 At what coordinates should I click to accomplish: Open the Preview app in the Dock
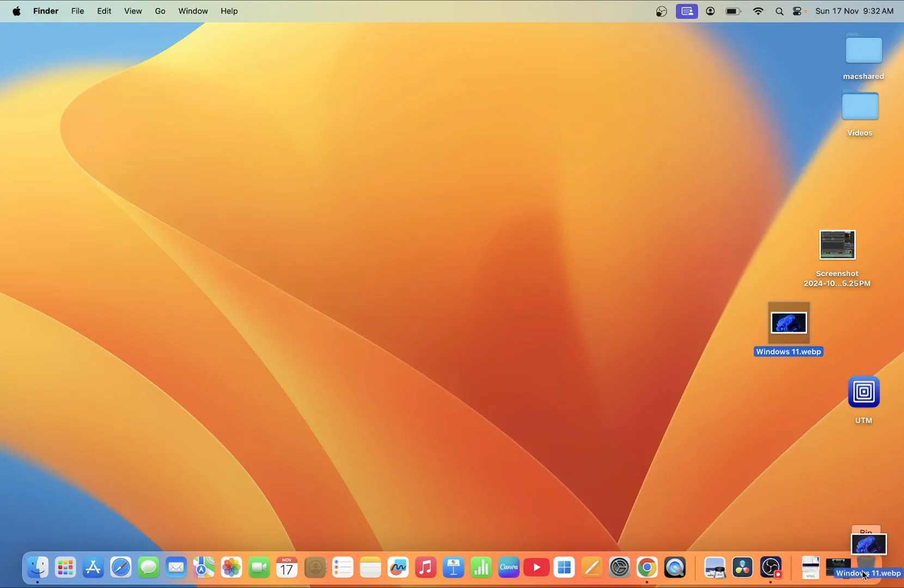pos(714,568)
